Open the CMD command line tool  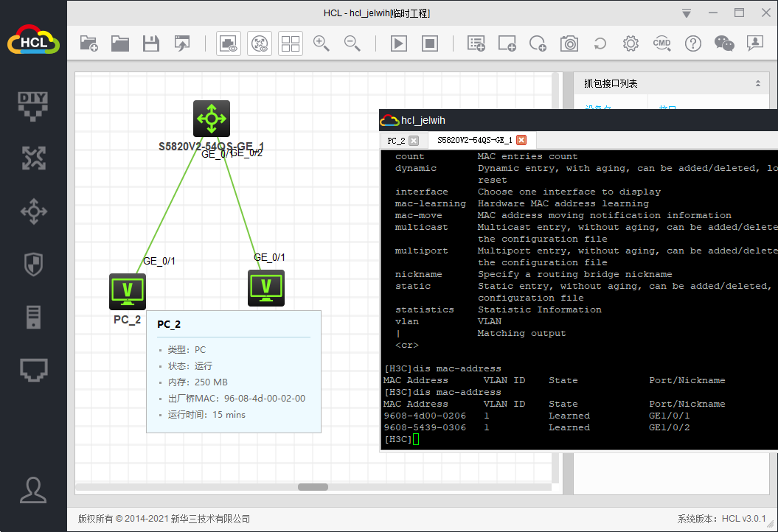[x=661, y=43]
